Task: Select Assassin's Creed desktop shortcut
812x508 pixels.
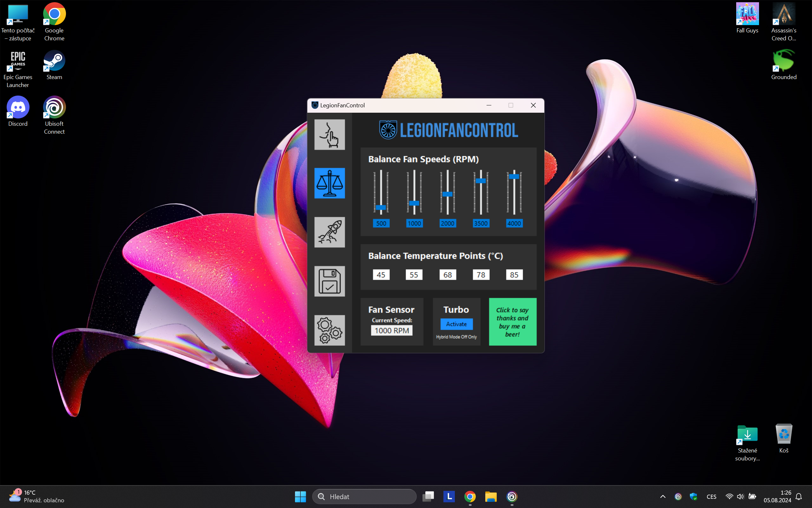Action: pyautogui.click(x=783, y=22)
